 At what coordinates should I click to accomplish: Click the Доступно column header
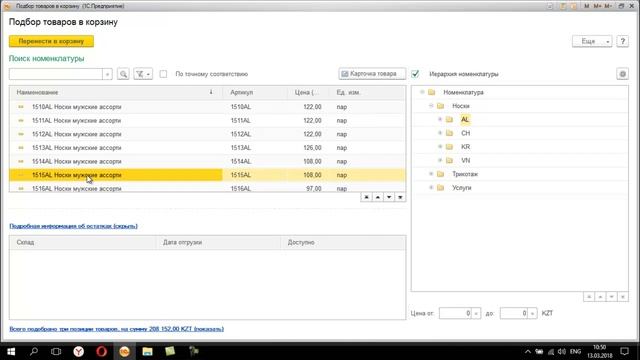point(344,242)
